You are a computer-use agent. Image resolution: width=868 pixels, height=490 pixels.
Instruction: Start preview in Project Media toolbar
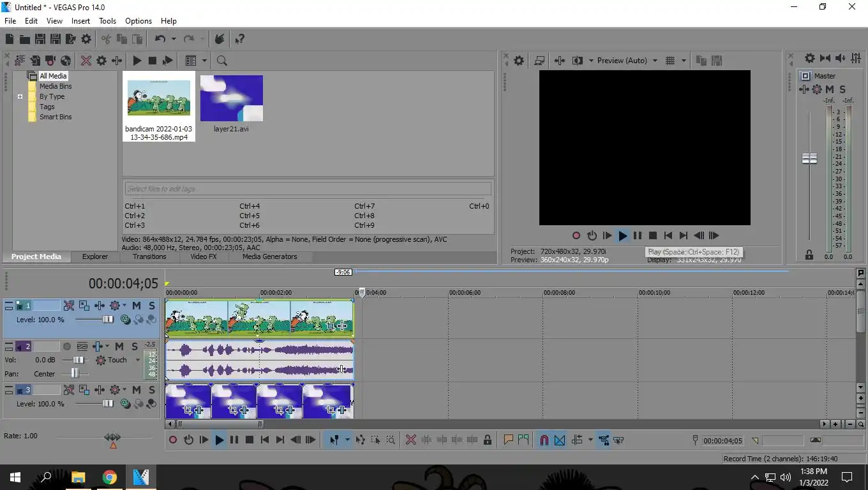pos(137,61)
